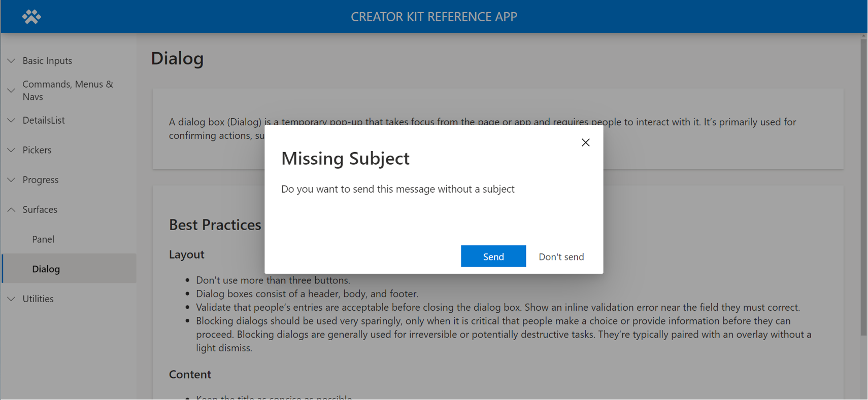The width and height of the screenshot is (868, 400).
Task: Expand the Pickers chevron
Action: pos(11,150)
